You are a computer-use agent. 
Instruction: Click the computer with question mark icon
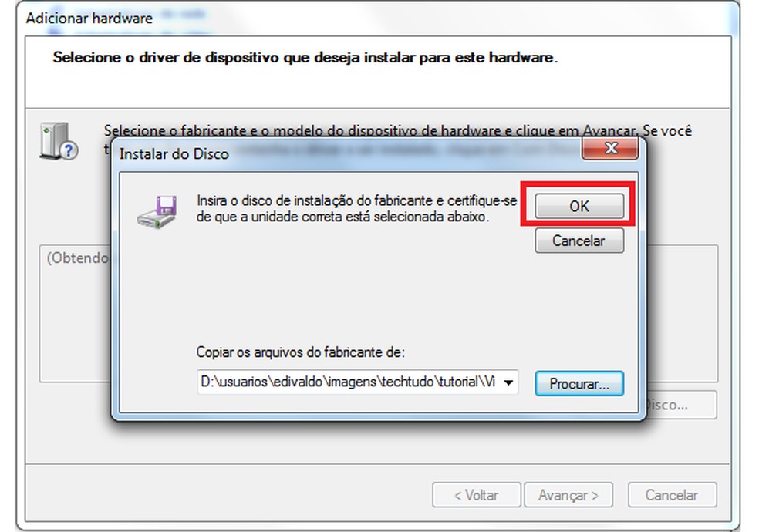[59, 141]
